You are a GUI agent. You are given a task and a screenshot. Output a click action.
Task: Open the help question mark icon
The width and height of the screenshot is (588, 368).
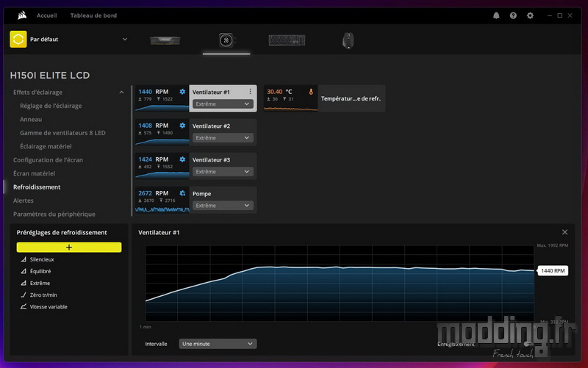[513, 15]
